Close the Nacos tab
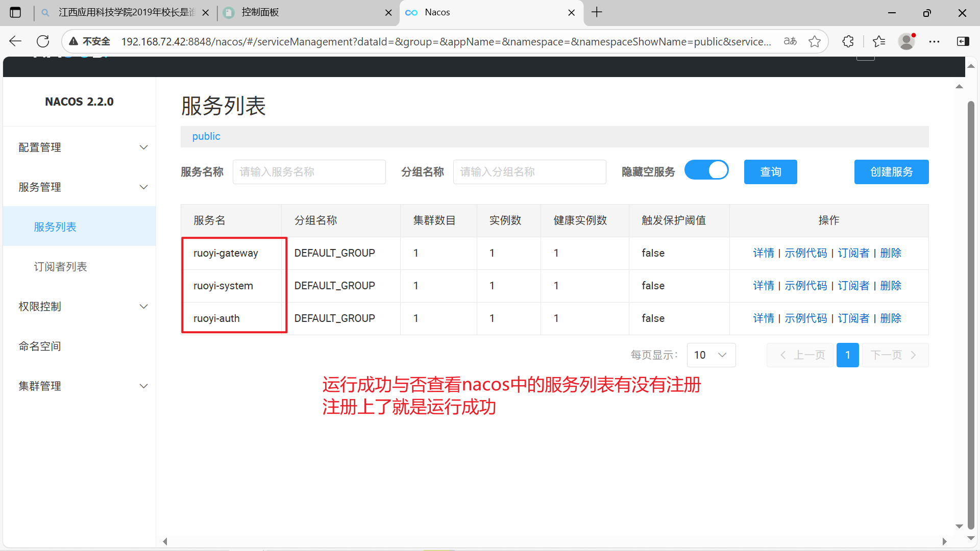 (x=572, y=13)
